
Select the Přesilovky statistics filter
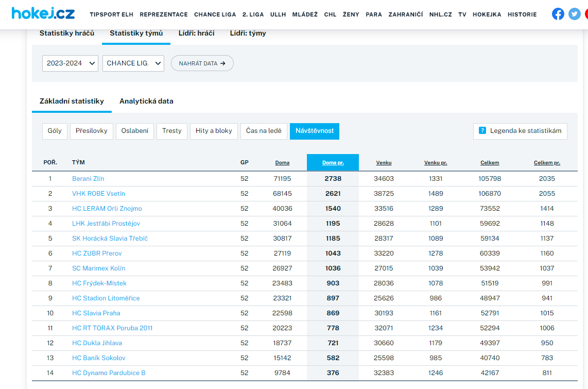pos(91,131)
